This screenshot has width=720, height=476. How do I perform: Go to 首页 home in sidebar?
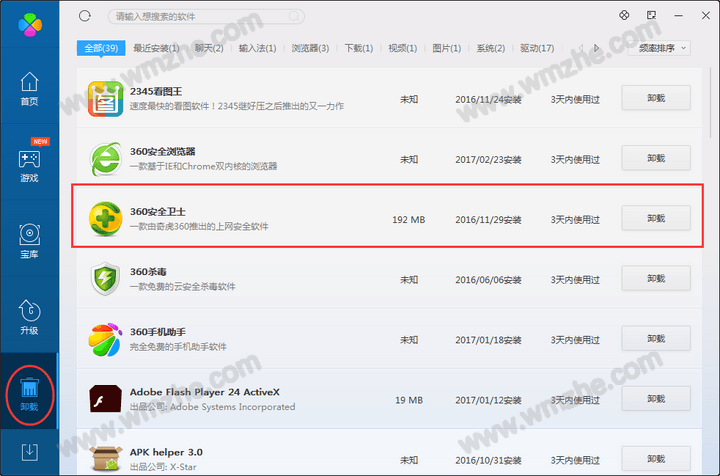point(29,89)
